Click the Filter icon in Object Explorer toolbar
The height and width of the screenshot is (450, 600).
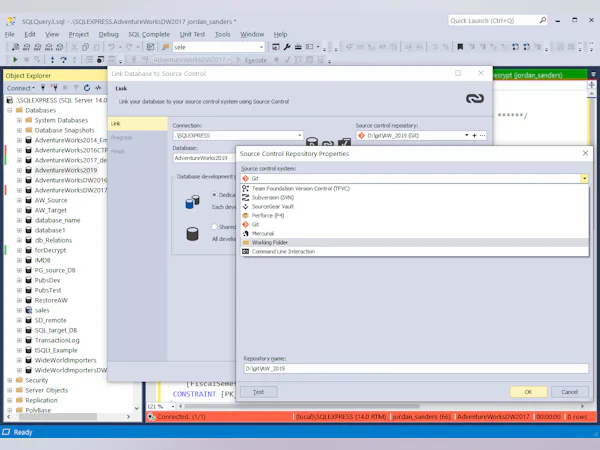(76, 88)
